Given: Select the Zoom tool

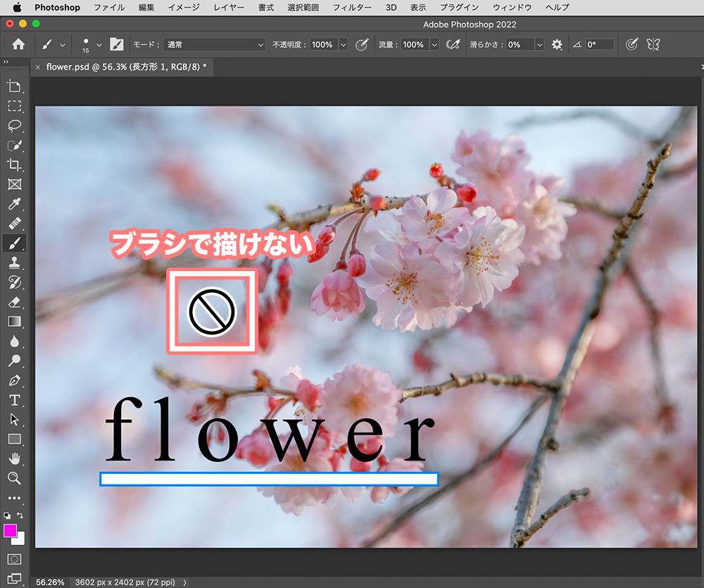Looking at the screenshot, I should [x=14, y=478].
